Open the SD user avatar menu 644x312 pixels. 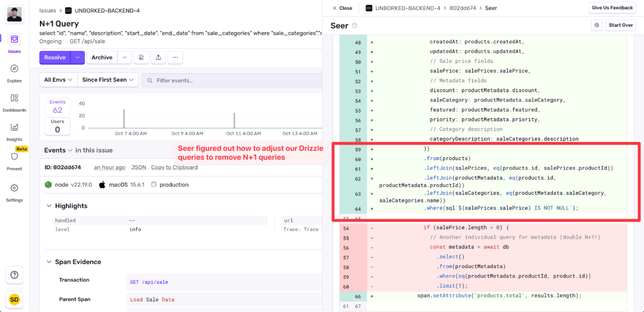coord(14,299)
